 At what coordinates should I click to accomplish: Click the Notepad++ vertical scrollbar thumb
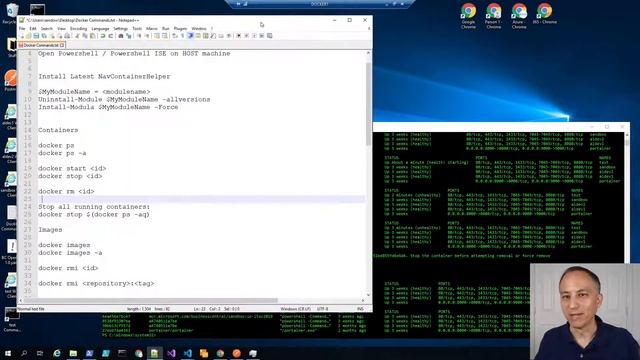(368, 104)
